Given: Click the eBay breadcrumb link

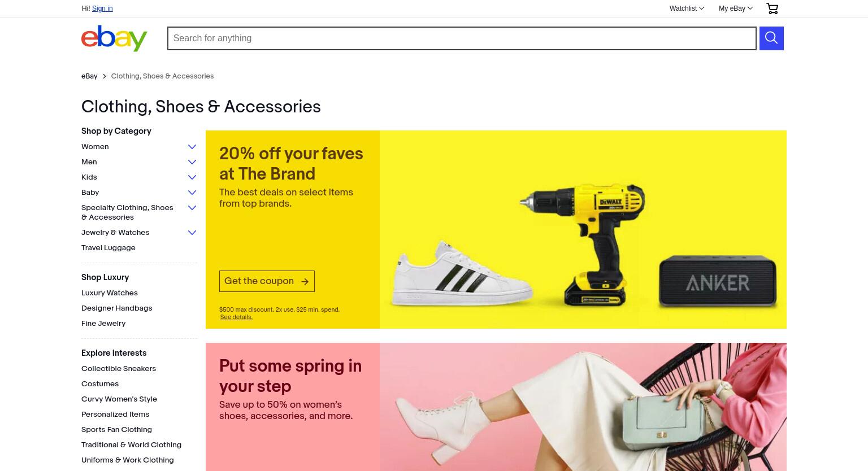Looking at the screenshot, I should (89, 76).
